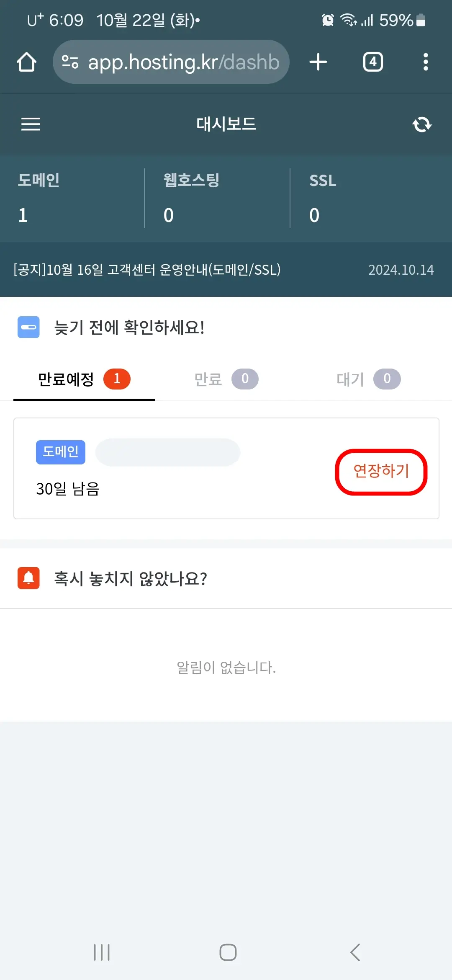
Task: Tap the blue 도메인 badge on expiring item
Action: 60,452
